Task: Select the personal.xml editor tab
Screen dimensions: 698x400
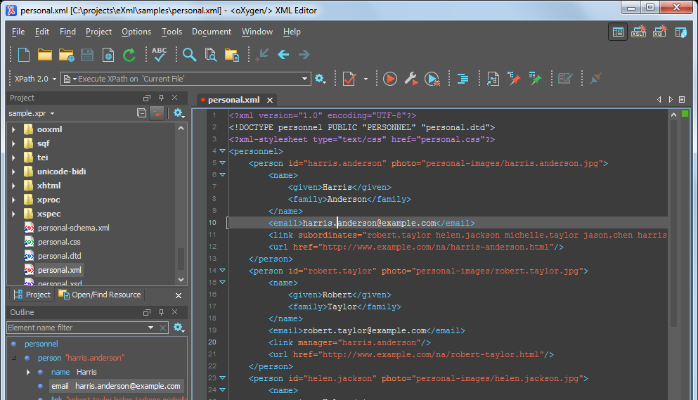Action: [x=233, y=100]
